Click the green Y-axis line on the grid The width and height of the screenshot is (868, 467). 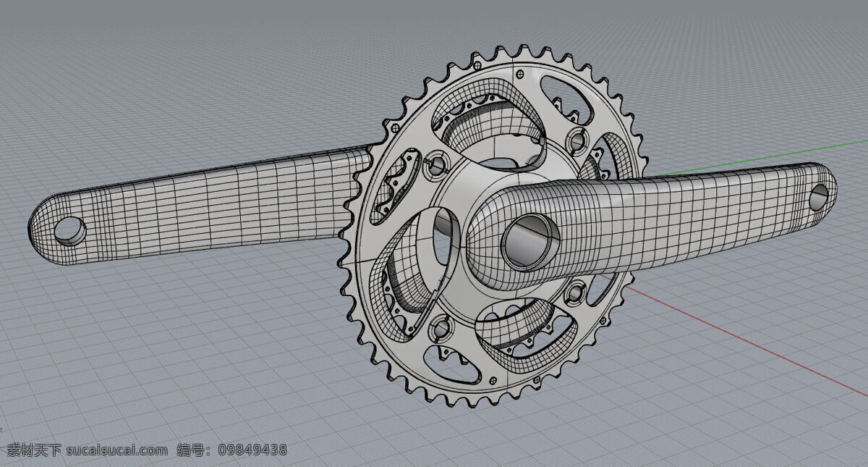point(759,158)
